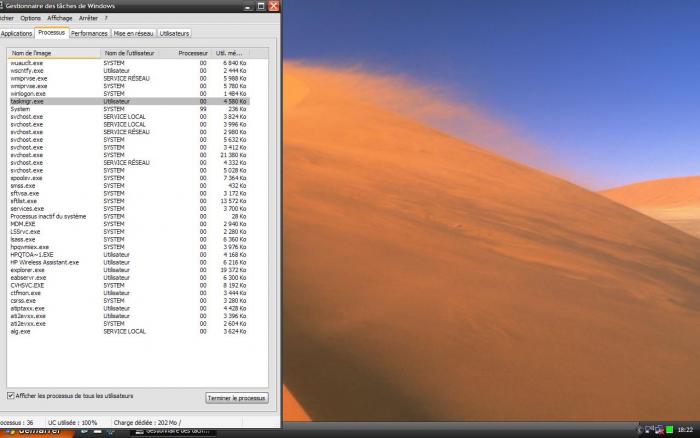Select the MDM.EXE process
Viewport: 700px width, 438px height.
coord(129,224)
